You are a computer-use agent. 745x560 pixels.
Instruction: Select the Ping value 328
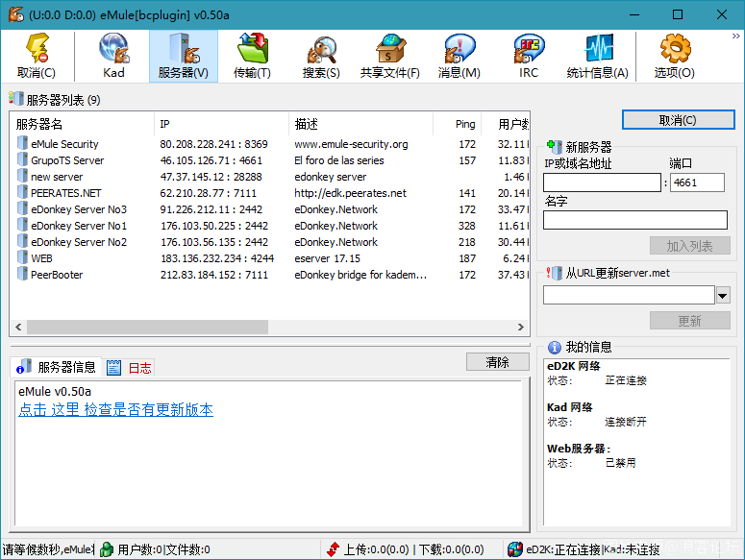pos(467,226)
